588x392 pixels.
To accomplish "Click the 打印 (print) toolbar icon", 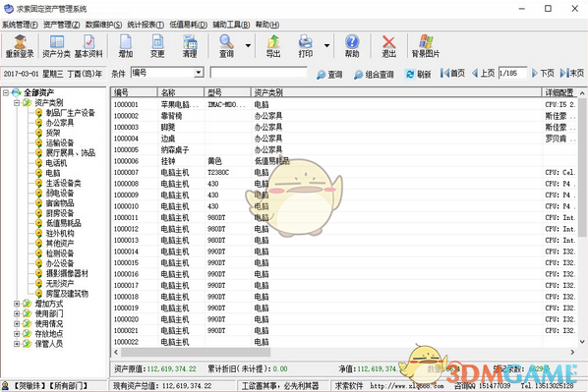I will pyautogui.click(x=306, y=46).
